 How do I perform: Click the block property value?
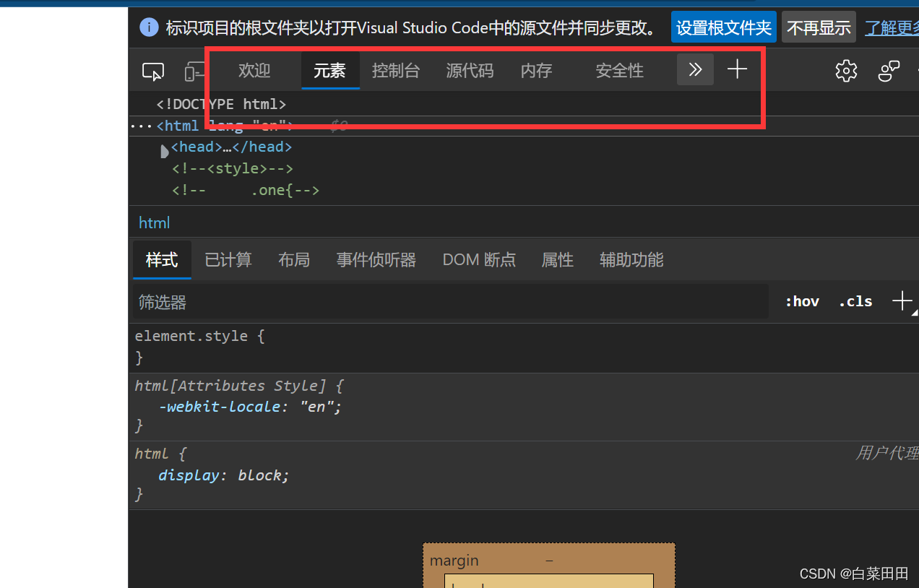(260, 475)
